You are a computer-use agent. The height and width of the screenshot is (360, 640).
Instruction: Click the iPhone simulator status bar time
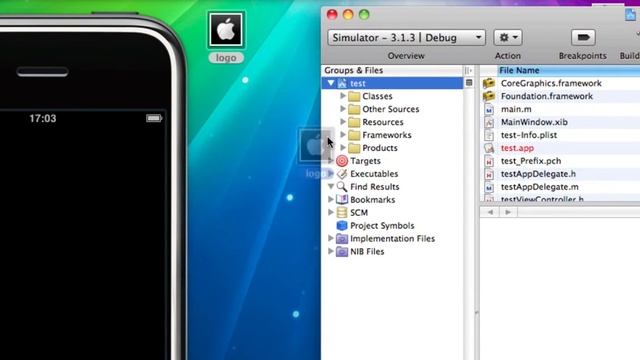(x=42, y=118)
